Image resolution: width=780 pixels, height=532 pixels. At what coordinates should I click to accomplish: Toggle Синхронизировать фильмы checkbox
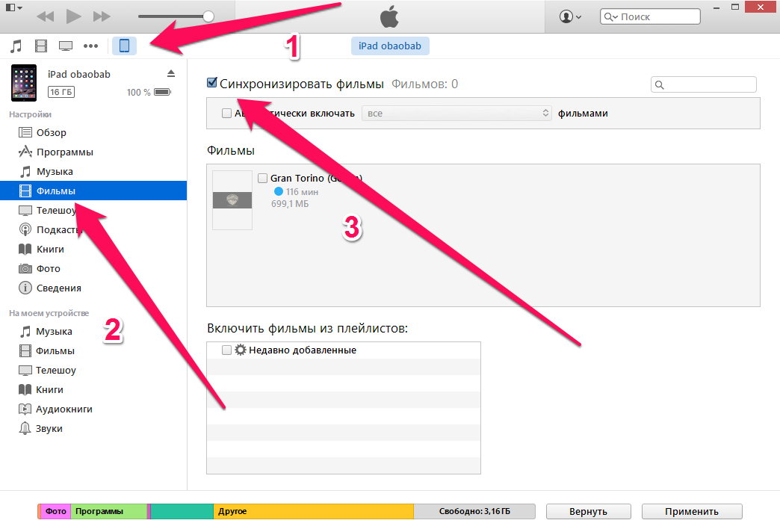pyautogui.click(x=212, y=83)
